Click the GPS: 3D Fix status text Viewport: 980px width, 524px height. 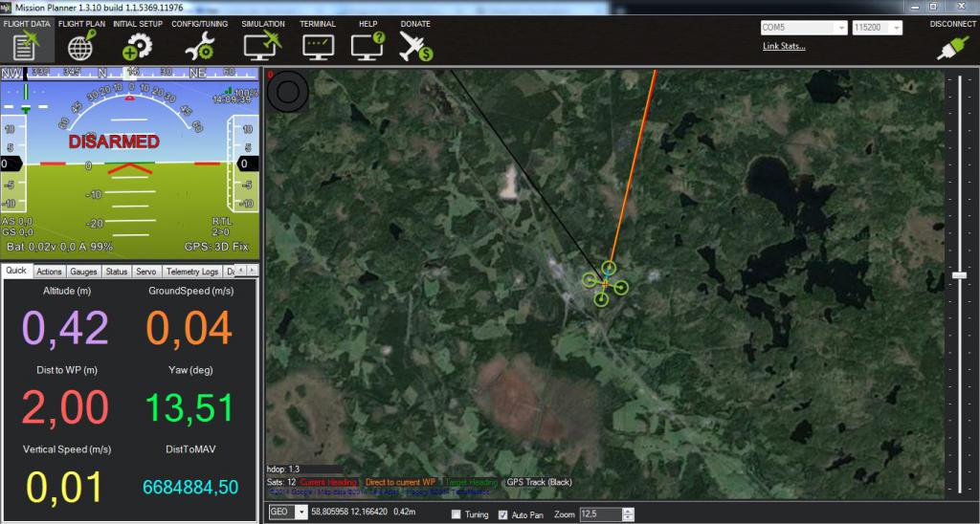216,247
